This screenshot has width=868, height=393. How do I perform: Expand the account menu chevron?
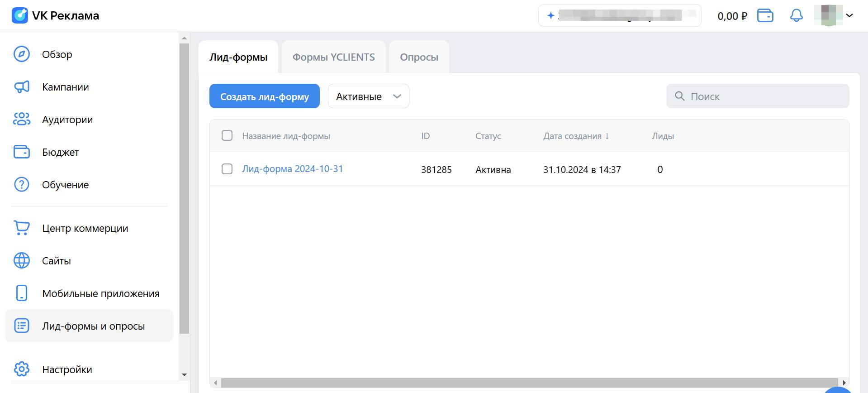click(849, 15)
